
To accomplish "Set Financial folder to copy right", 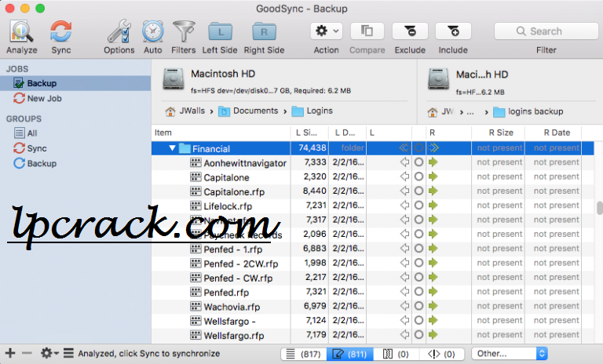I will 433,147.
